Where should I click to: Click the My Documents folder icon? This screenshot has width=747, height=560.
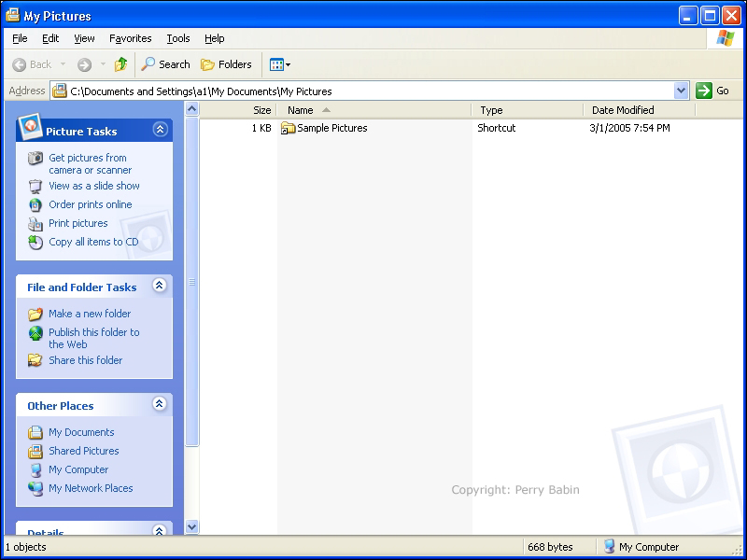(x=35, y=432)
